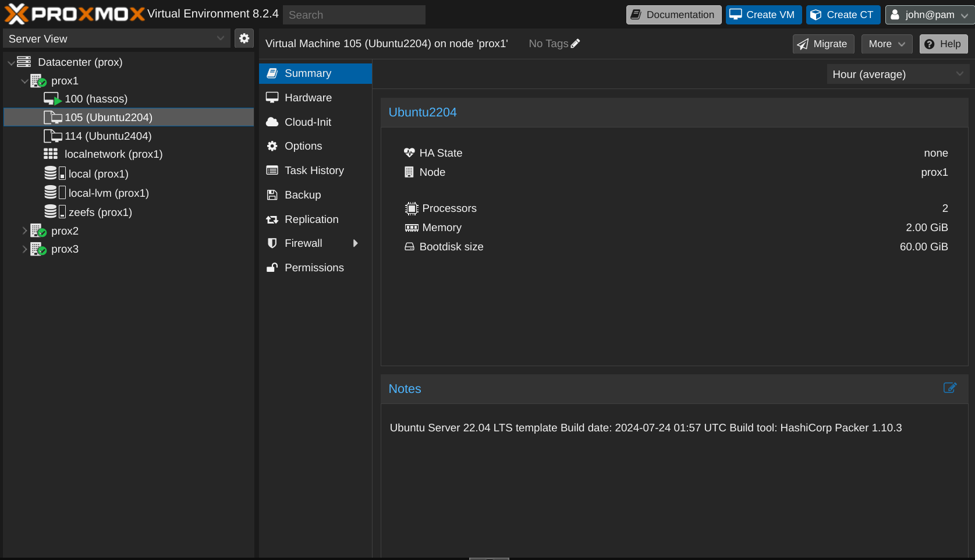Open the Options tab
Image resolution: width=975 pixels, height=560 pixels.
point(315,146)
